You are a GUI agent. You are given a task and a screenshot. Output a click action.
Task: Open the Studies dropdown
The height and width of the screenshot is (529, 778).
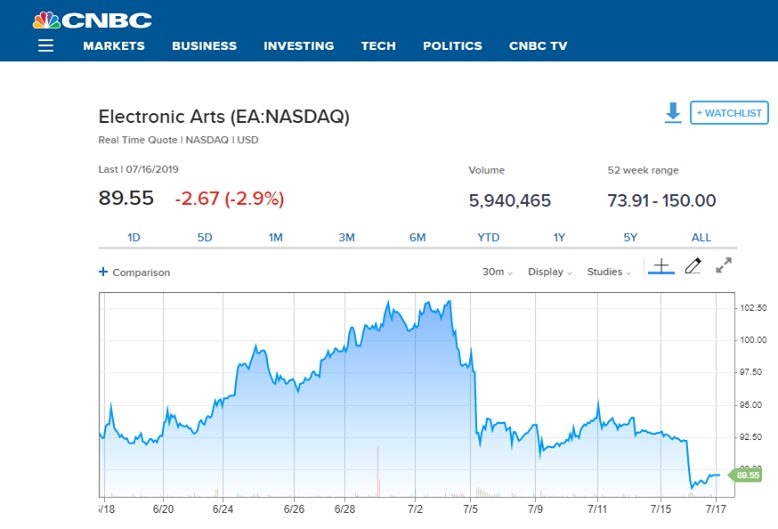(x=608, y=272)
